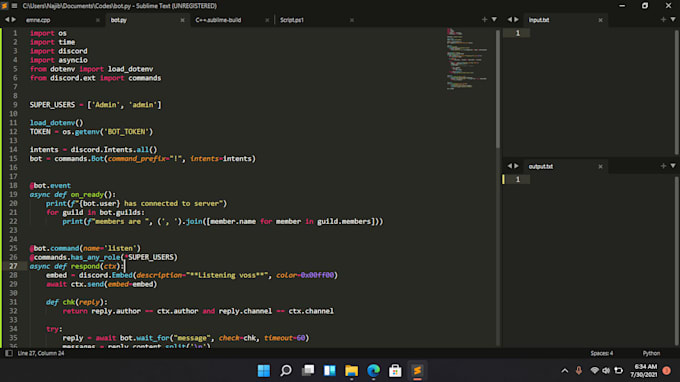Viewport: 680px width, 382px height.
Task: Close the output.txt tab
Action: tap(600, 167)
